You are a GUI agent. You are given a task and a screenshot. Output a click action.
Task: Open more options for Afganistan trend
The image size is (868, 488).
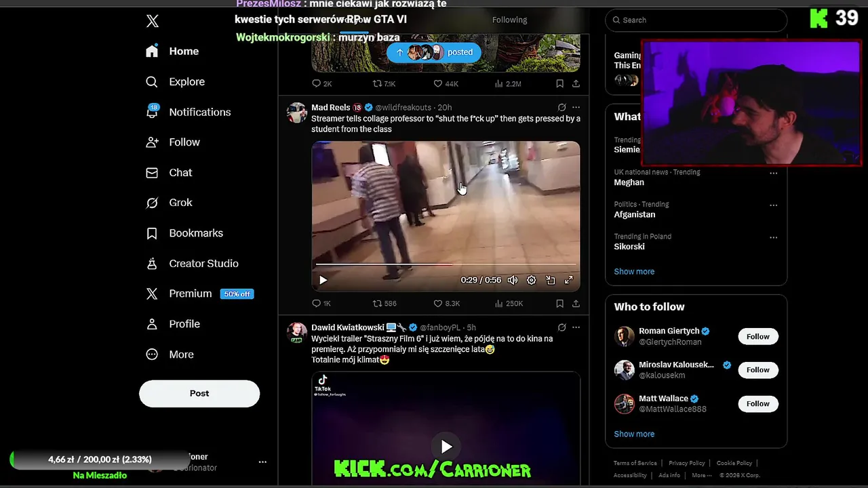point(773,205)
